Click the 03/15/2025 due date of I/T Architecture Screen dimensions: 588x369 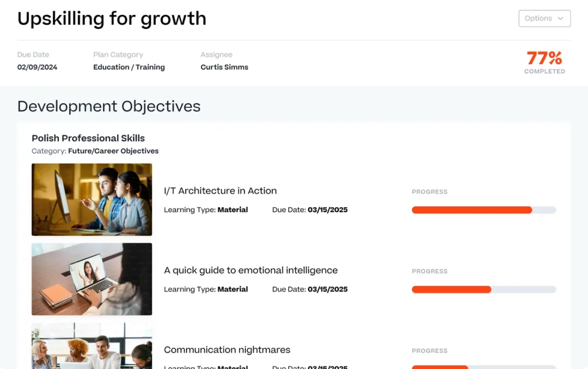click(328, 210)
